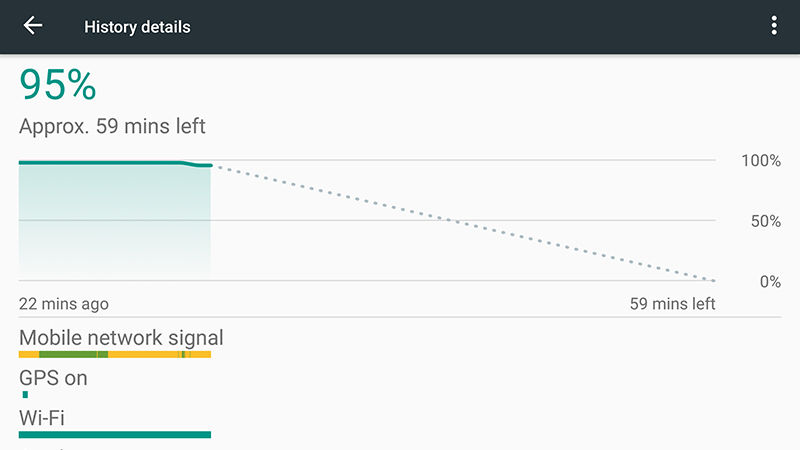Click the green segment of signal bar
Viewport: 800px width, 450px height.
coord(68,355)
